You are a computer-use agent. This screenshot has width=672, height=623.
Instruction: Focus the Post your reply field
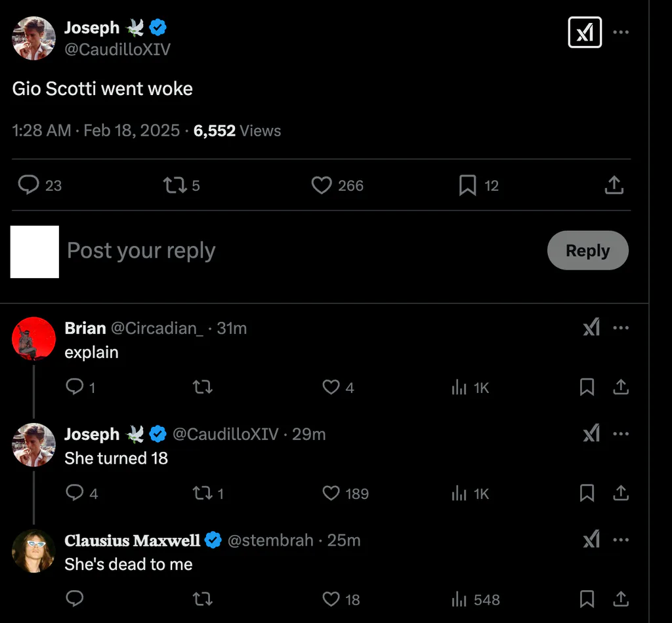point(300,251)
